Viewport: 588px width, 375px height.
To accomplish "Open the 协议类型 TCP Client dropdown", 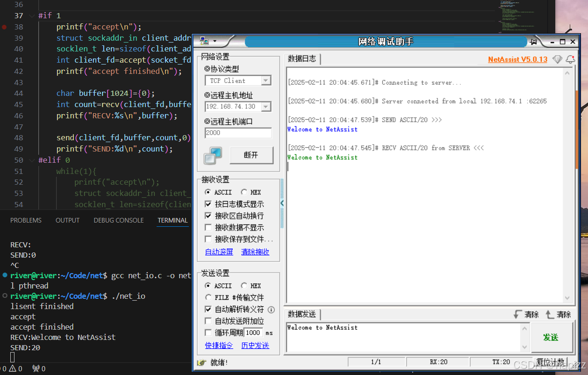I will (266, 81).
